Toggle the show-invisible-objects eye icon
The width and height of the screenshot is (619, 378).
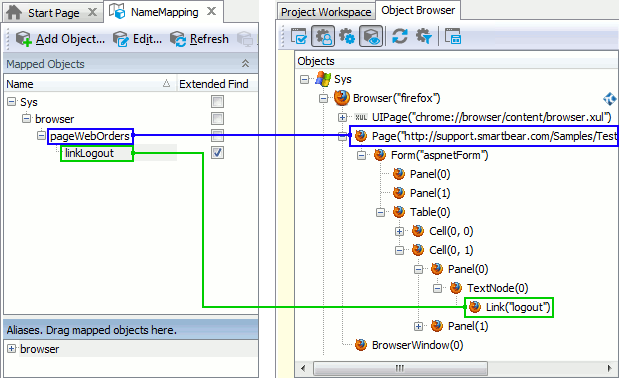[371, 37]
